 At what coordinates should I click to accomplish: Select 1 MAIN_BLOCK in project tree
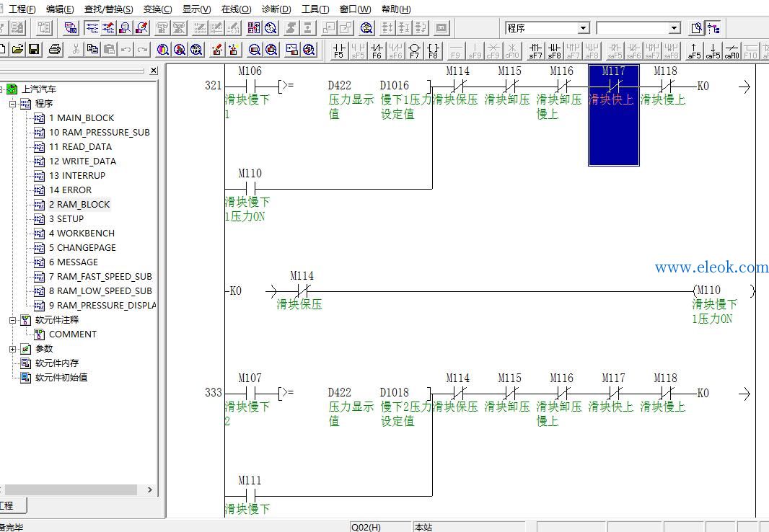coord(82,118)
